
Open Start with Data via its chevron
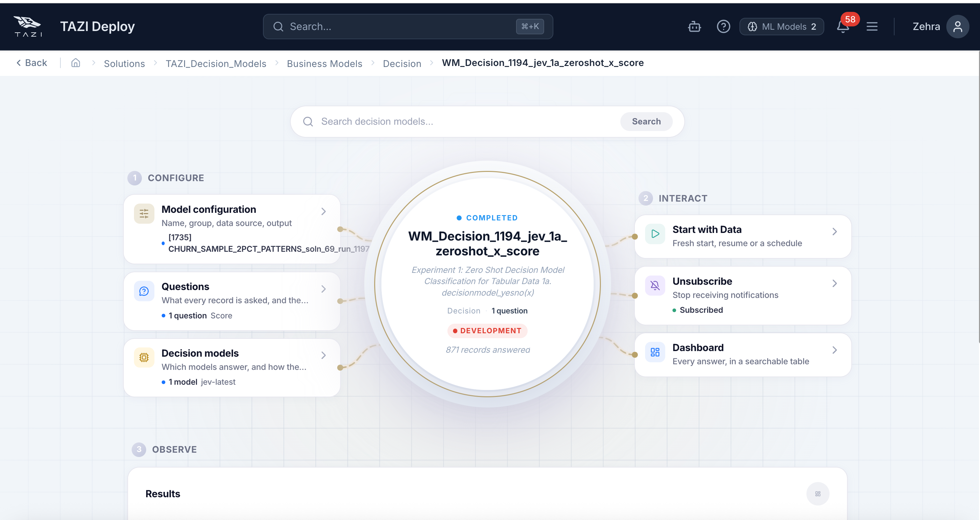[834, 232]
